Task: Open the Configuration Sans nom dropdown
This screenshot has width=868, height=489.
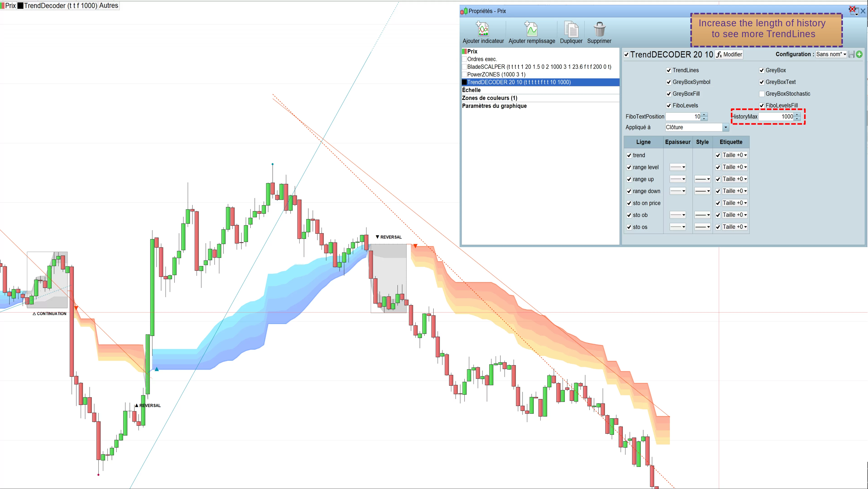Action: point(831,54)
